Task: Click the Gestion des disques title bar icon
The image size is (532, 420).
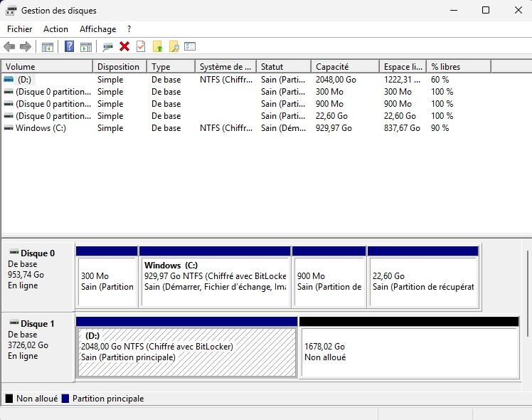Action: pos(11,11)
